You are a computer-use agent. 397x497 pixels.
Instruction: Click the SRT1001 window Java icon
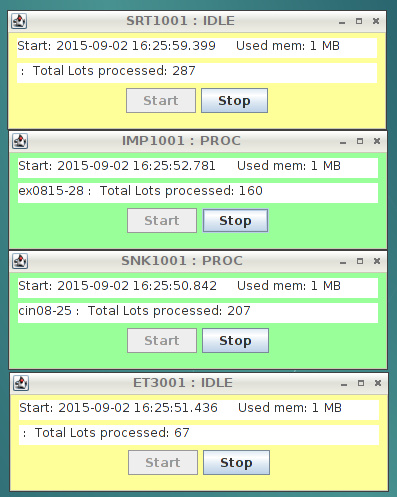click(19, 21)
